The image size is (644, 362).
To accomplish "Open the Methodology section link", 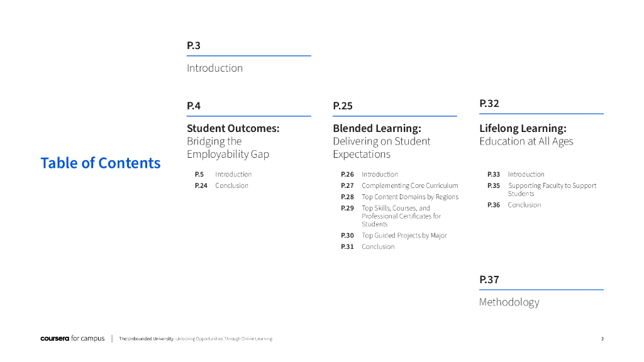I will pos(509,302).
